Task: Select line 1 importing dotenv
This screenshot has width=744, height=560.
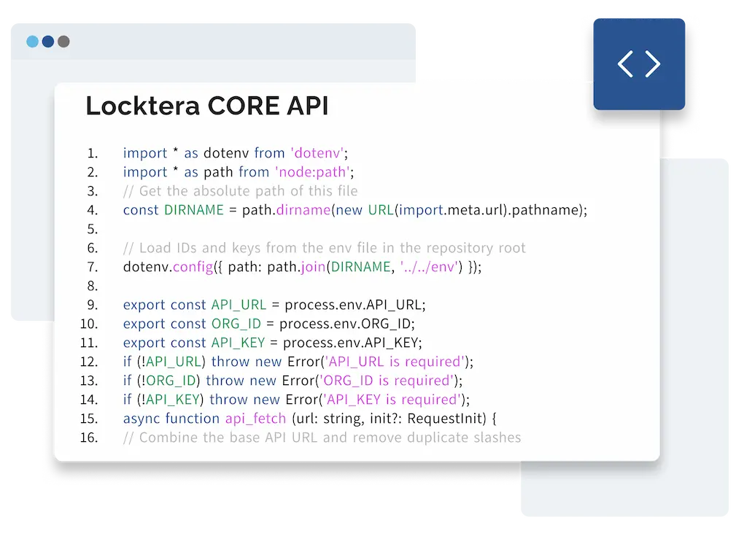Action: (x=236, y=153)
